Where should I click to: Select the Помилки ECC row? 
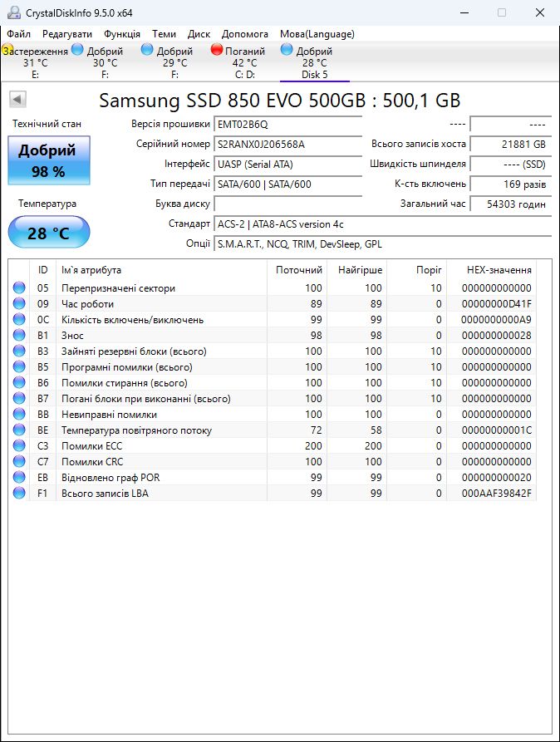point(273,445)
